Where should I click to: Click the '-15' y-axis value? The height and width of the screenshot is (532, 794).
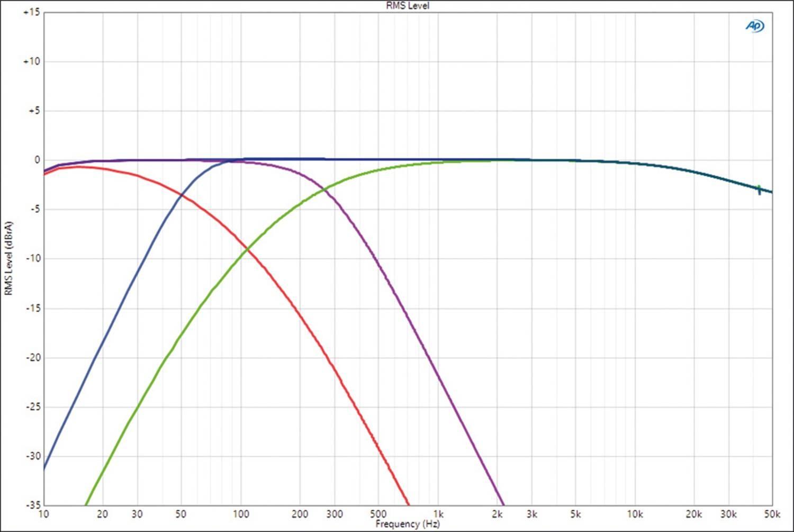click(33, 308)
